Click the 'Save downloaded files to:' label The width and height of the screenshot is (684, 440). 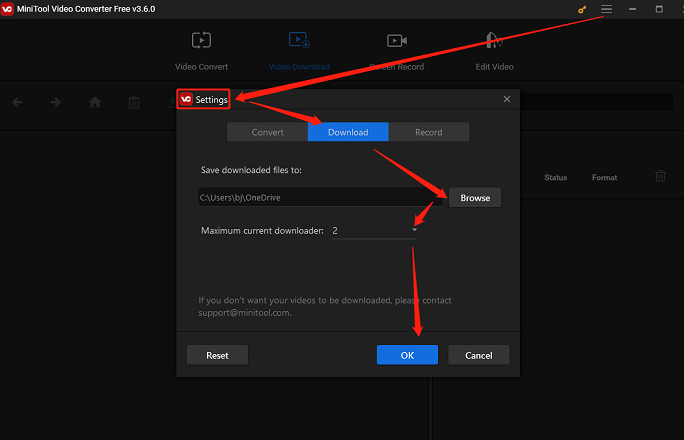(251, 170)
